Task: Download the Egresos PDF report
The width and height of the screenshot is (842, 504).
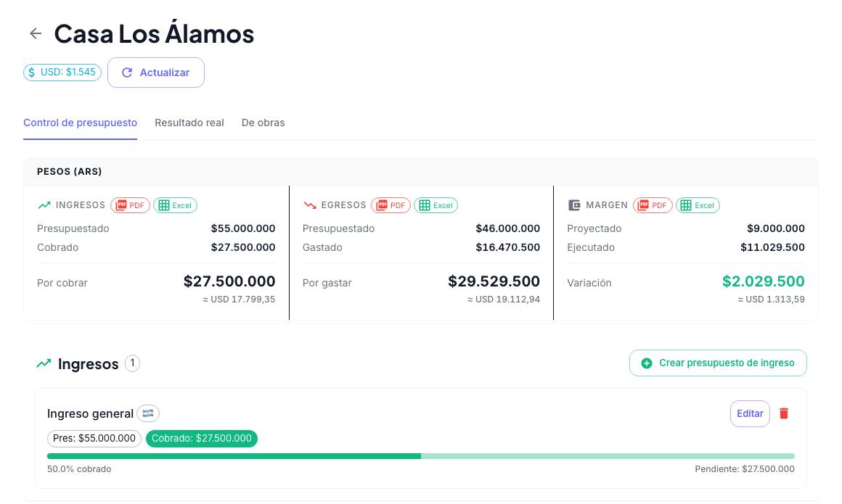Action: coord(391,205)
